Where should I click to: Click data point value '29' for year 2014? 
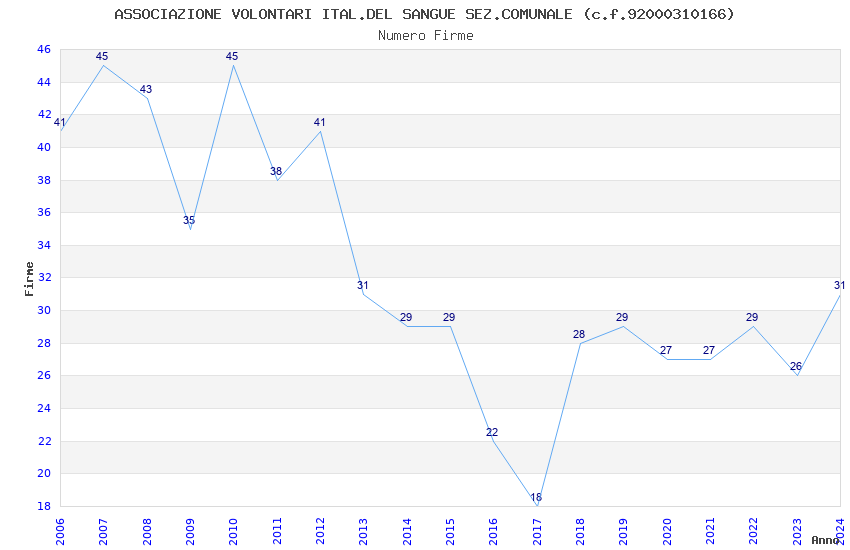(x=406, y=318)
